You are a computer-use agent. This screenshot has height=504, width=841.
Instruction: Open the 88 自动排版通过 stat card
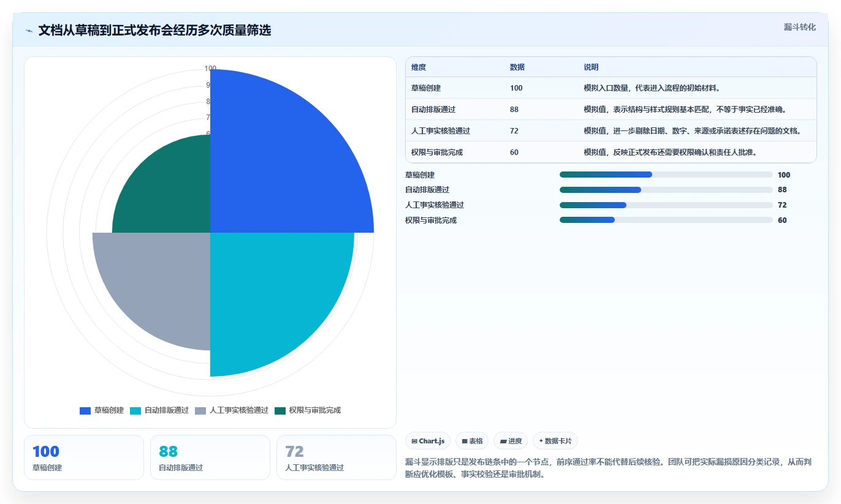(x=210, y=457)
